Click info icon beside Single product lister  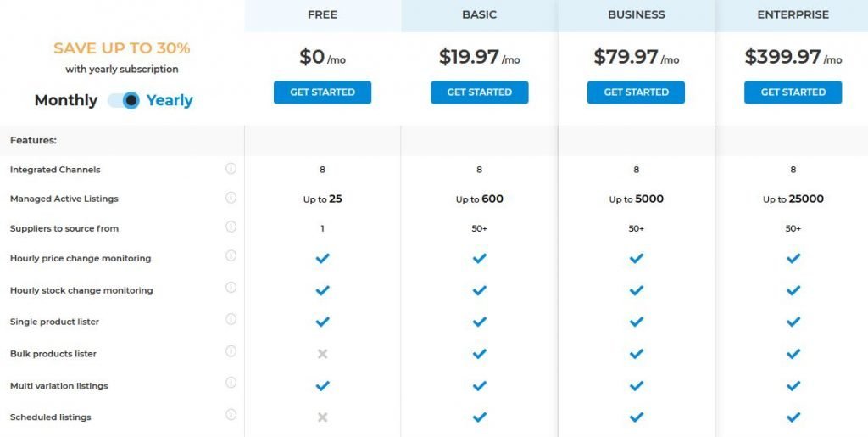[x=231, y=320]
